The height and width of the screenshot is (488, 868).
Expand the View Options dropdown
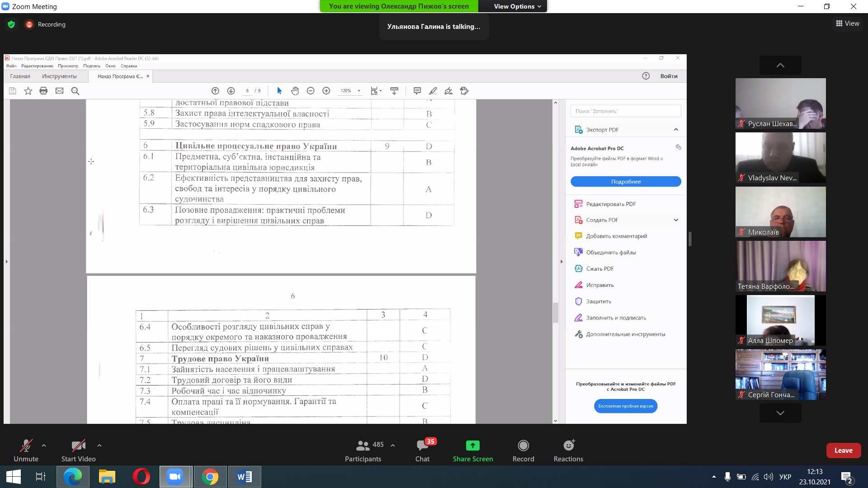[517, 6]
